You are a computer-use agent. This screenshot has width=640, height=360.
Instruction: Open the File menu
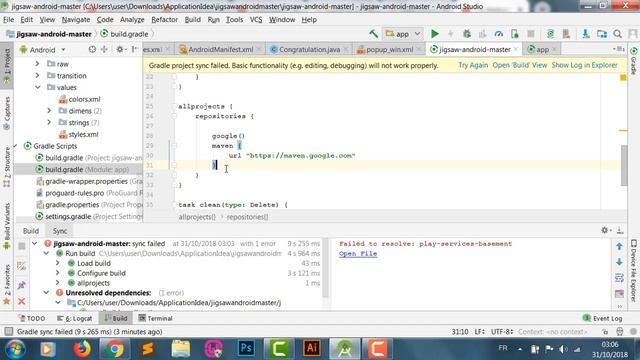click(x=8, y=20)
